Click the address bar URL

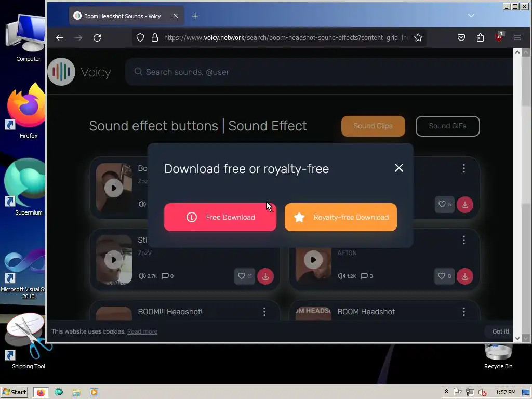tap(287, 37)
